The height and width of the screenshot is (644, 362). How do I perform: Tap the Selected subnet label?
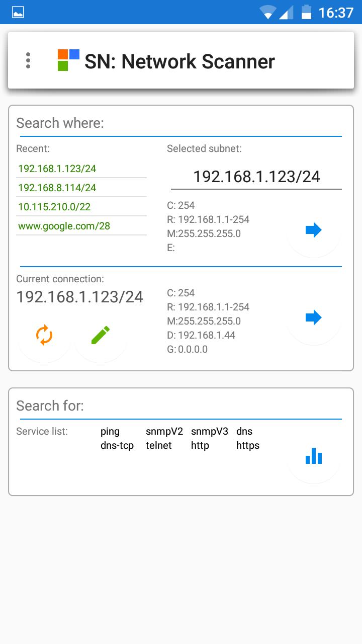pos(204,148)
